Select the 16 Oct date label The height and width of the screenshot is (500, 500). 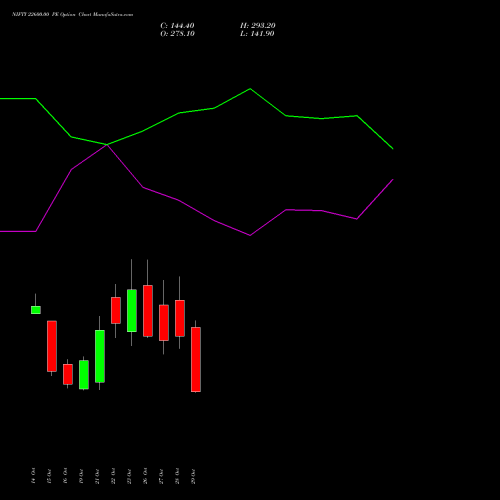65,476
